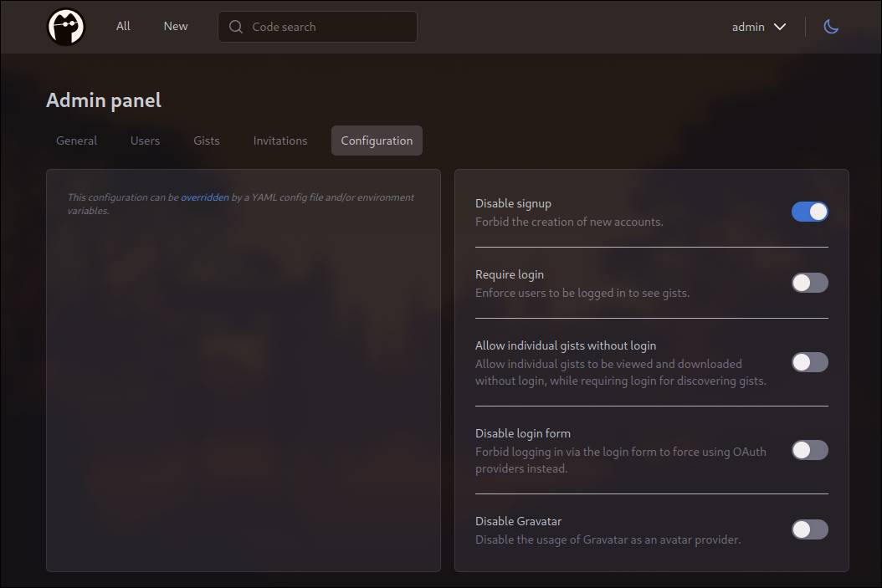This screenshot has width=882, height=588.
Task: Switch to the General tab
Action: (x=77, y=141)
